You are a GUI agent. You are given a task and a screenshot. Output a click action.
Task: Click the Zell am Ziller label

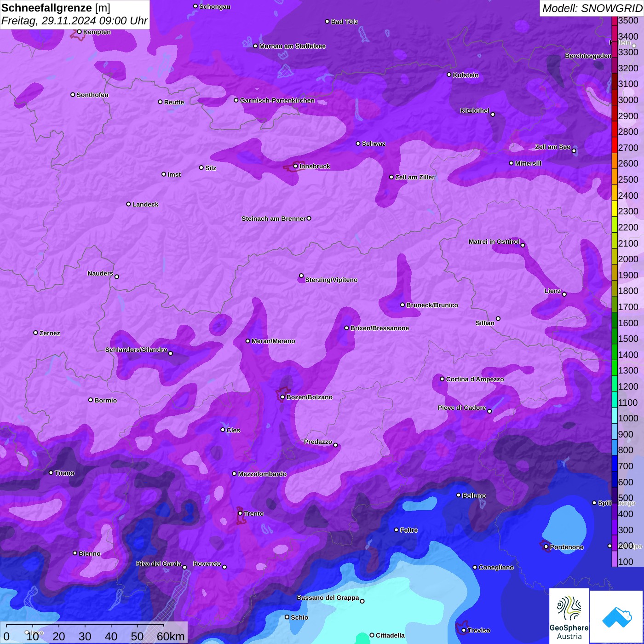(x=415, y=177)
